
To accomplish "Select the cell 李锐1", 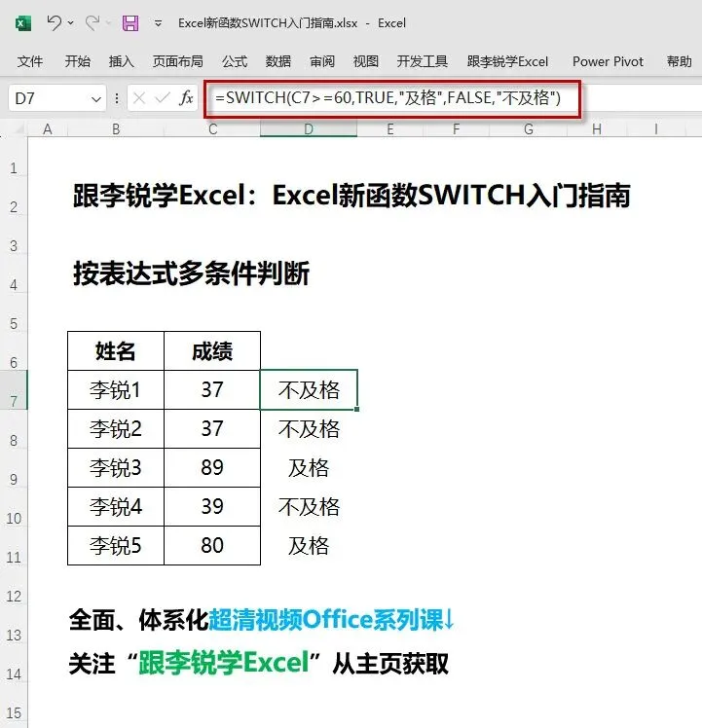I will pos(116,390).
